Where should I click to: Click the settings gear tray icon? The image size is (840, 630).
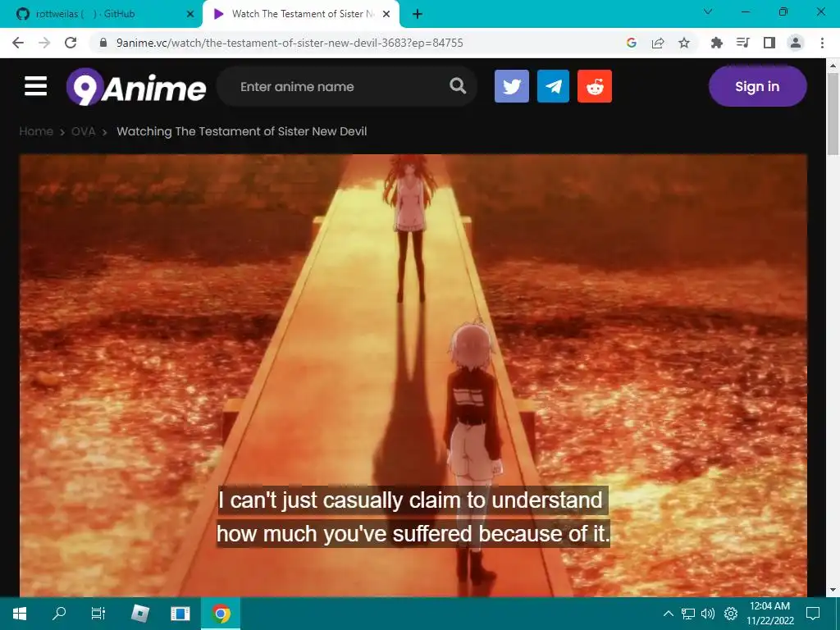[731, 614]
